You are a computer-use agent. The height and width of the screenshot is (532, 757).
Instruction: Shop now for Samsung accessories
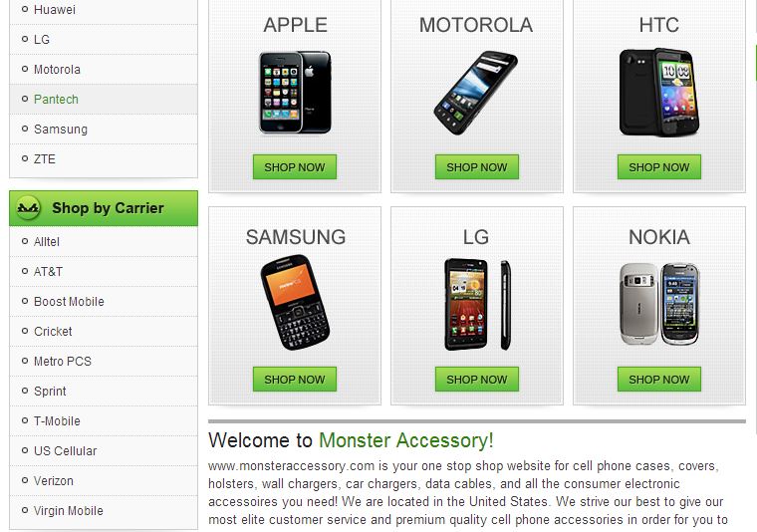click(295, 380)
